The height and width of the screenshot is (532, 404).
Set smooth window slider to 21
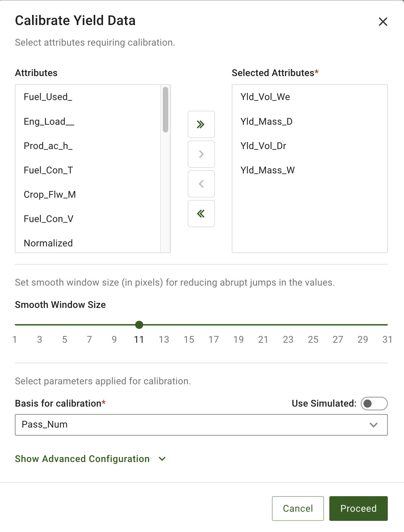pos(263,325)
